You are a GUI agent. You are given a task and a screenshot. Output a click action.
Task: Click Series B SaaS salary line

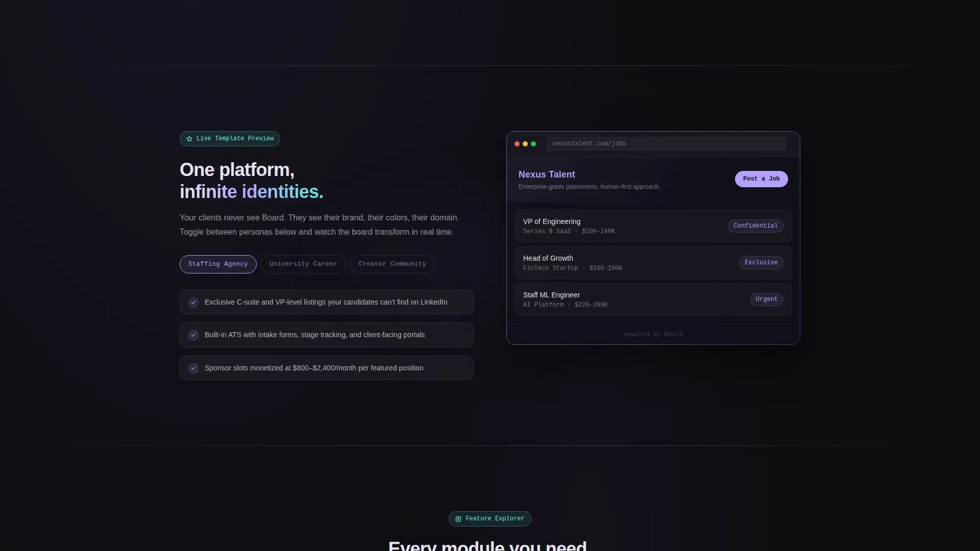569,232
